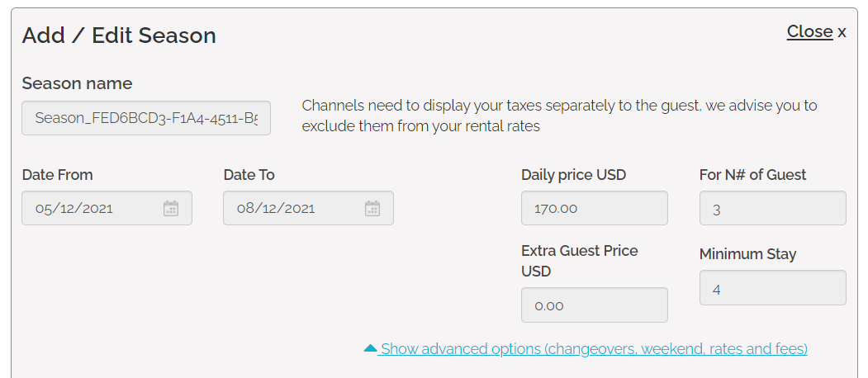Select the Daily price USD field
Viewport: 868px width, 378px height.
594,208
